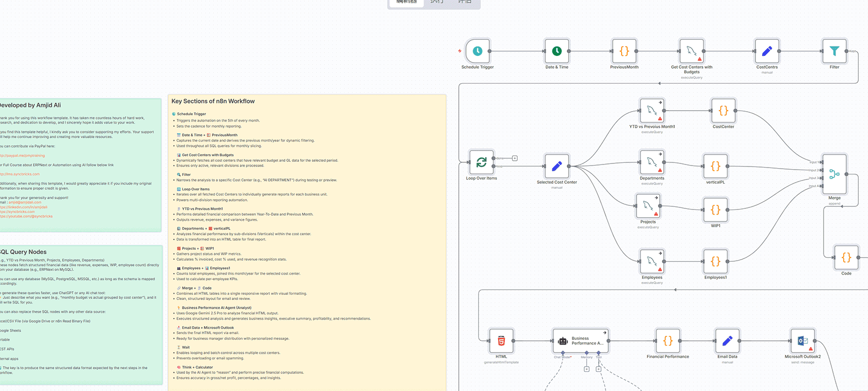This screenshot has width=868, height=391.
Task: Switch to the 执行 tab
Action: (x=437, y=2)
